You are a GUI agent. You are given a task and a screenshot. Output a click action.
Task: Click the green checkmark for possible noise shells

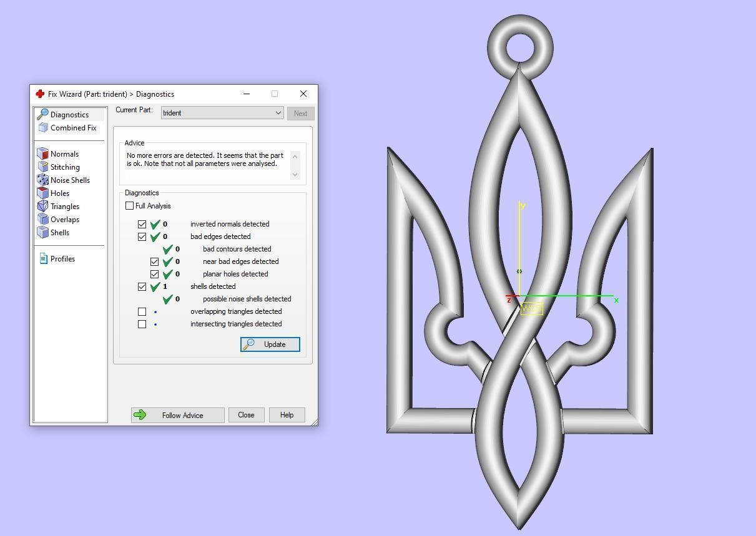[x=168, y=299]
